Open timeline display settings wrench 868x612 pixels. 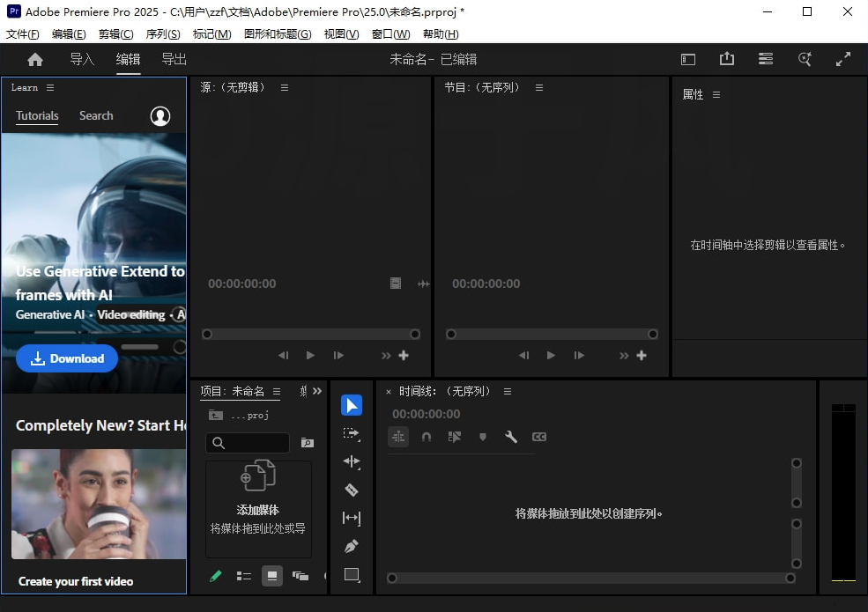pyautogui.click(x=510, y=437)
